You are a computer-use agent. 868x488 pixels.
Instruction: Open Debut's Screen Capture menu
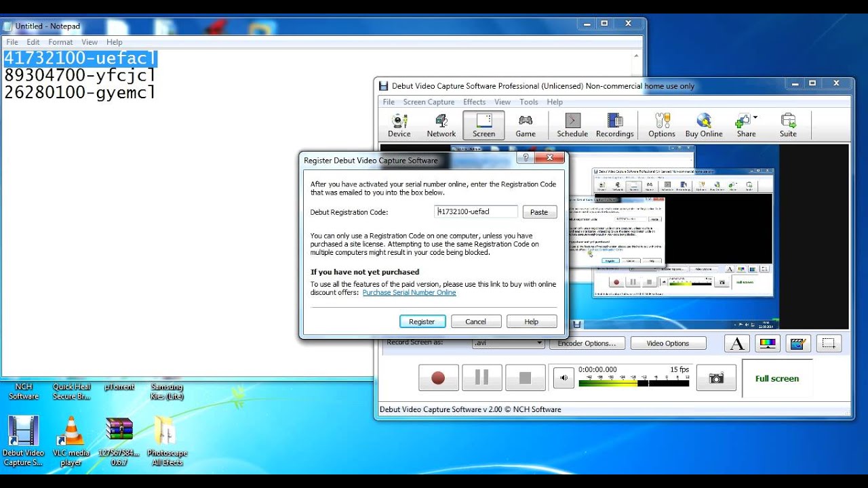tap(429, 102)
